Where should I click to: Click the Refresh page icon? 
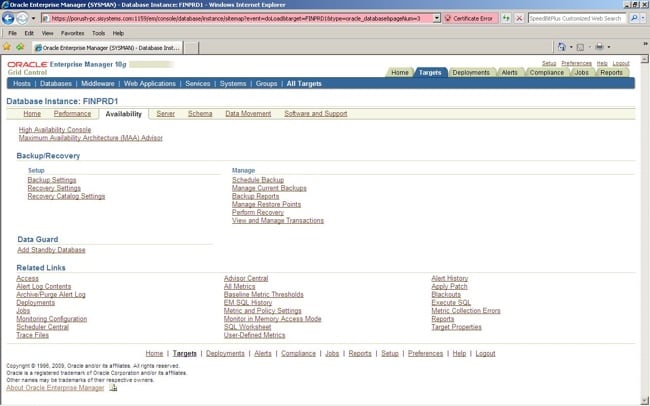(x=505, y=19)
